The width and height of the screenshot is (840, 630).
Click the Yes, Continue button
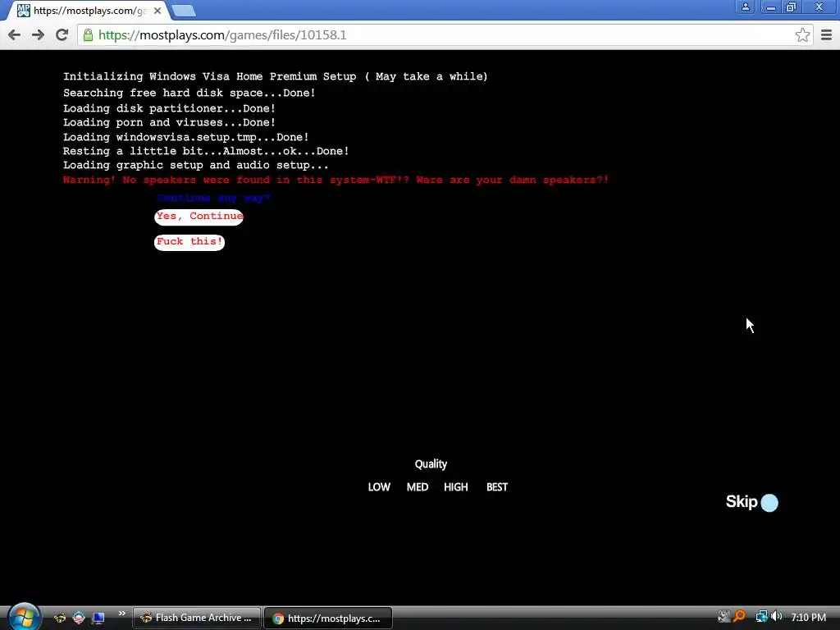pyautogui.click(x=199, y=217)
